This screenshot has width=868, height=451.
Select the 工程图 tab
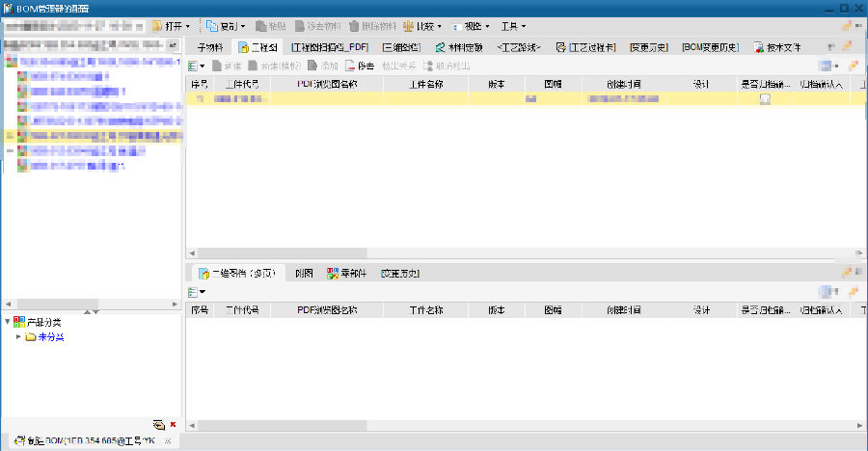click(x=258, y=47)
